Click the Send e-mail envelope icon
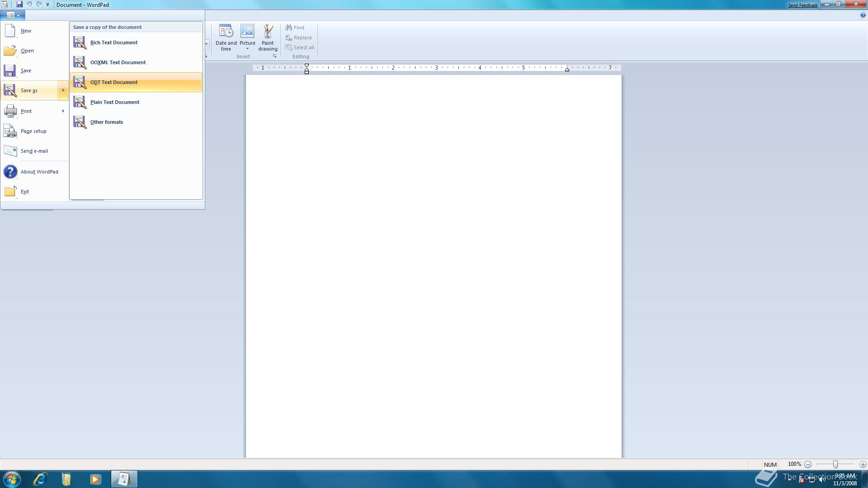Image resolution: width=868 pixels, height=488 pixels. tap(10, 151)
